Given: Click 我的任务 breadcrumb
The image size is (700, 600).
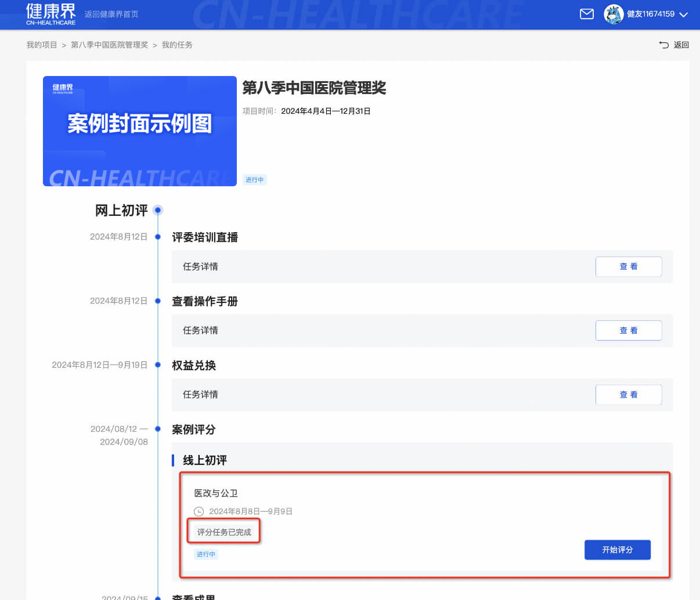Looking at the screenshot, I should pyautogui.click(x=177, y=45).
